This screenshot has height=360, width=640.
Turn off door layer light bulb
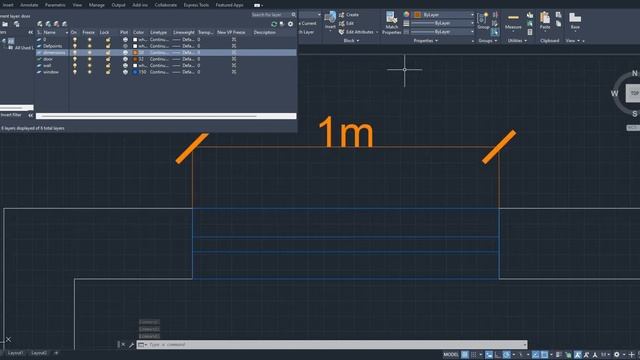[x=75, y=59]
